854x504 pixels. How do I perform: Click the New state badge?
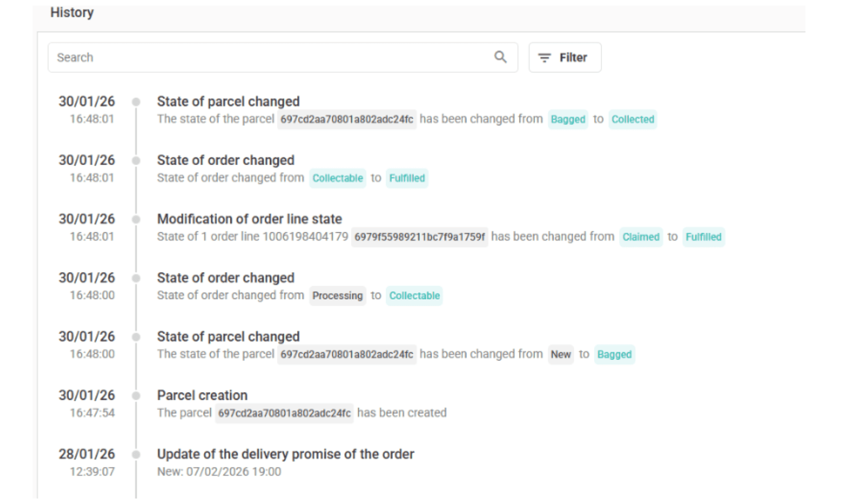(x=561, y=355)
